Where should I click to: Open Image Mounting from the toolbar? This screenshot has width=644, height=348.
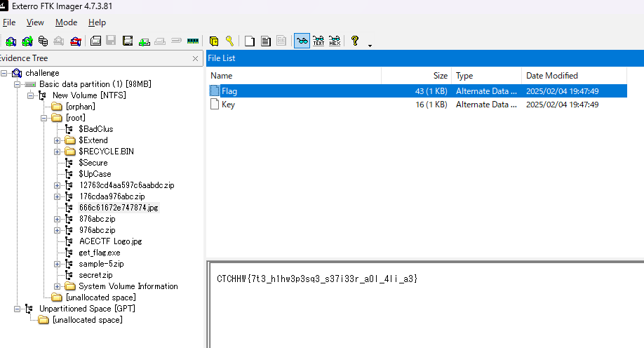[43, 41]
